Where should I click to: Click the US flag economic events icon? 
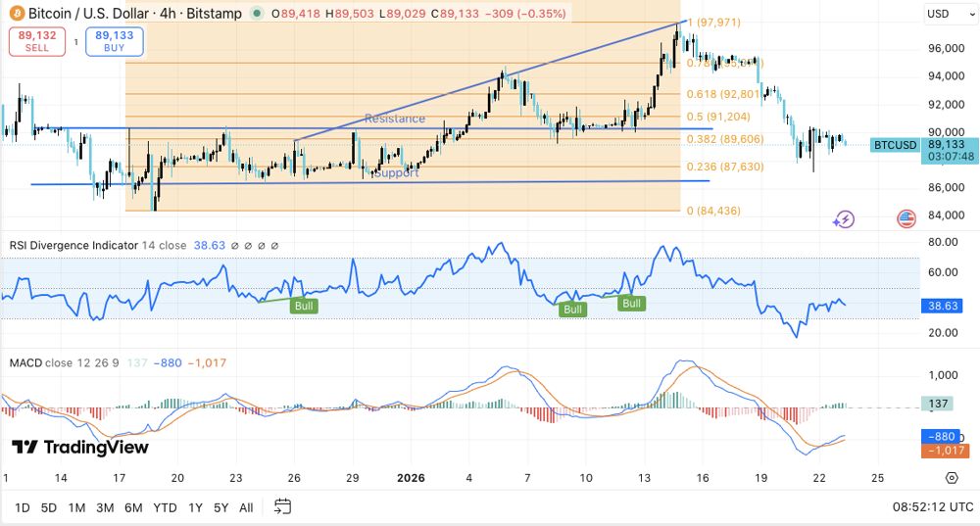coord(906,219)
